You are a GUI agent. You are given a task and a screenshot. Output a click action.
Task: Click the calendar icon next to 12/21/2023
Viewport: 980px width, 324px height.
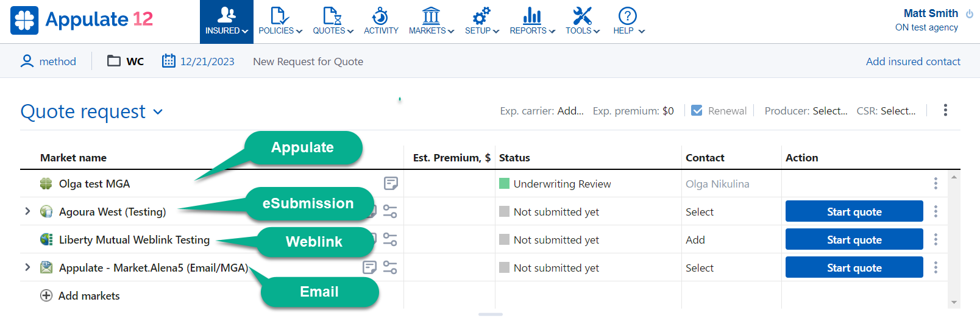pyautogui.click(x=168, y=61)
